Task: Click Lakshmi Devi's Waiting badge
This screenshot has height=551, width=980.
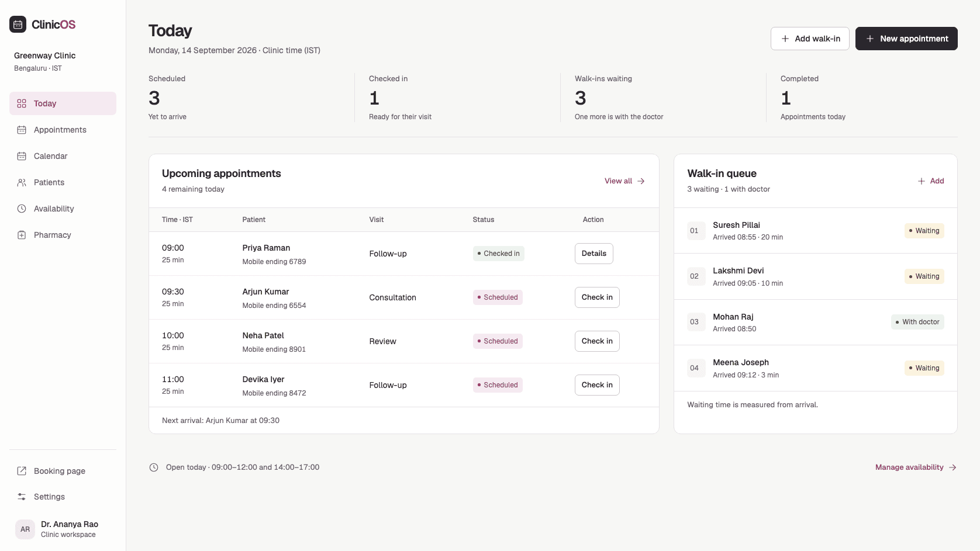Action: [924, 276]
